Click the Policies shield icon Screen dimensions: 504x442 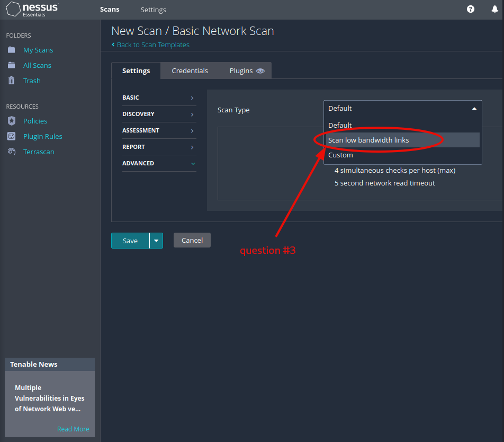coord(12,121)
